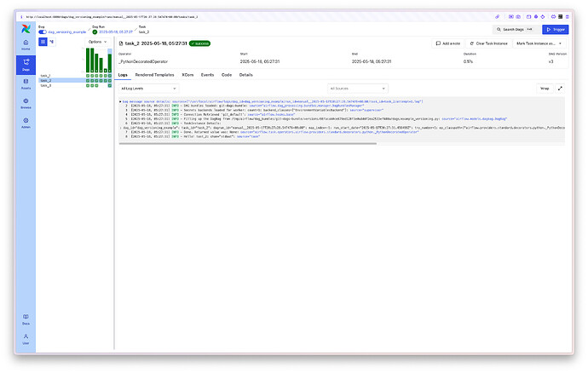
Task: Go to Home in sidebar
Action: coord(26,43)
